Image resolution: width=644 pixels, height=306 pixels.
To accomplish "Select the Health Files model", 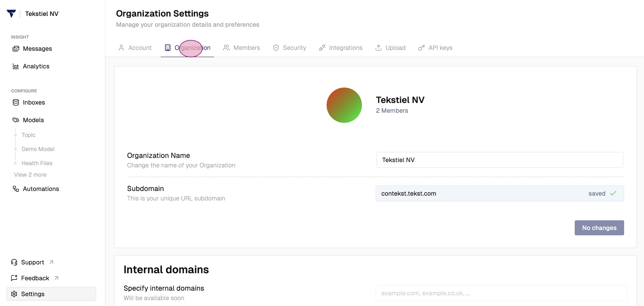I will click(37, 163).
